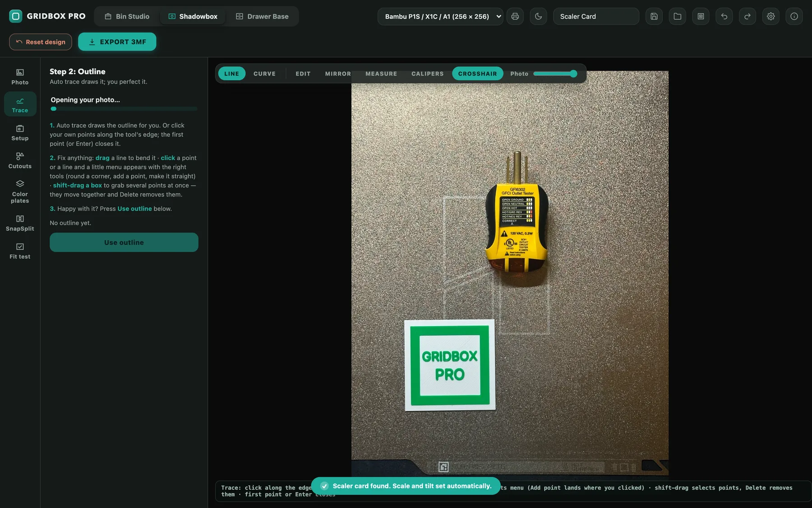Adjust the Photo opacity slider
Screen dimensions: 812x508
(x=555, y=74)
